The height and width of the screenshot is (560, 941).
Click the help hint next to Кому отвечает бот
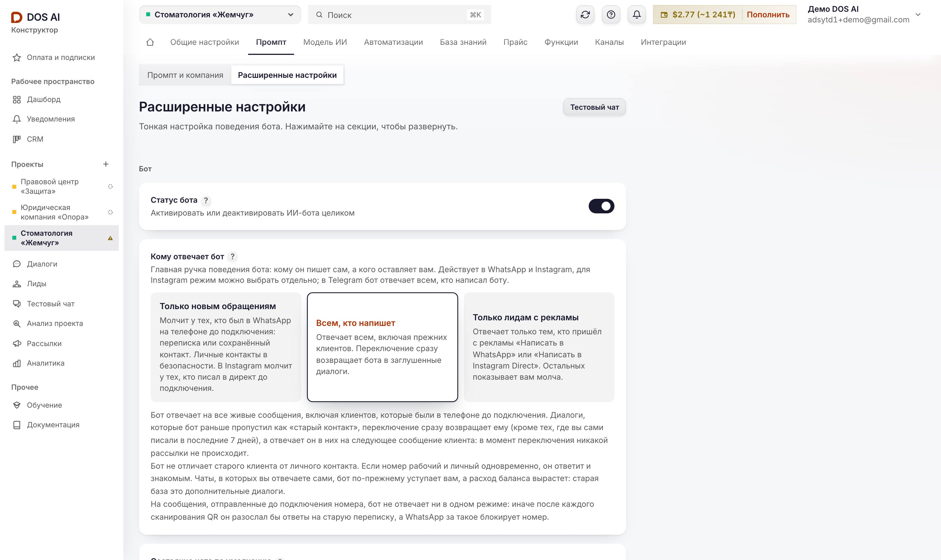232,256
